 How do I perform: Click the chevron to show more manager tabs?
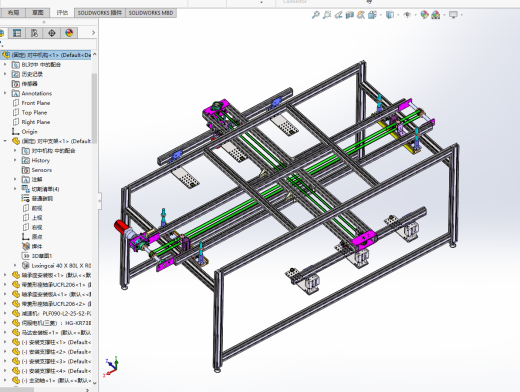(93, 33)
